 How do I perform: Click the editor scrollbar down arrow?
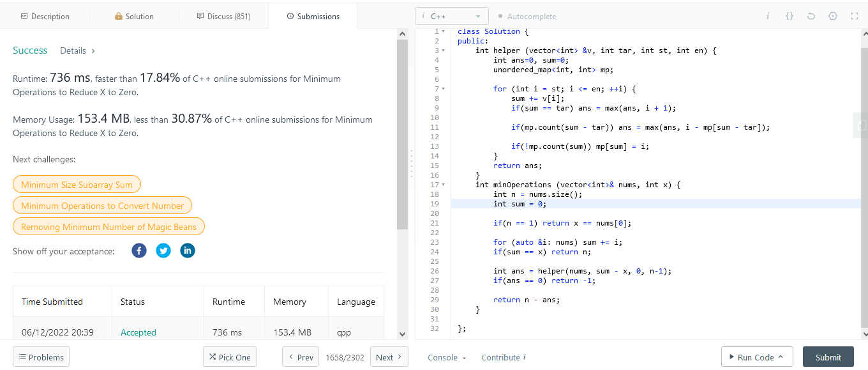point(864,334)
